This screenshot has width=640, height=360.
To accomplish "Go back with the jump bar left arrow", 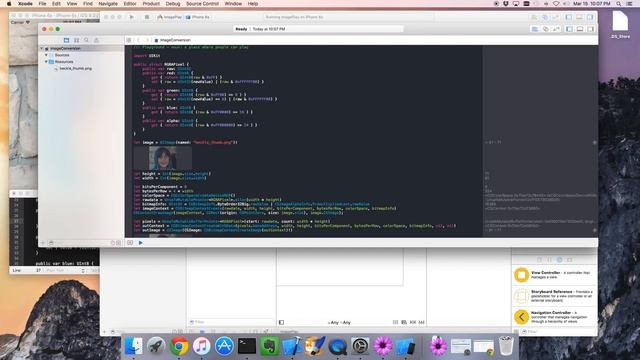I will tap(138, 40).
